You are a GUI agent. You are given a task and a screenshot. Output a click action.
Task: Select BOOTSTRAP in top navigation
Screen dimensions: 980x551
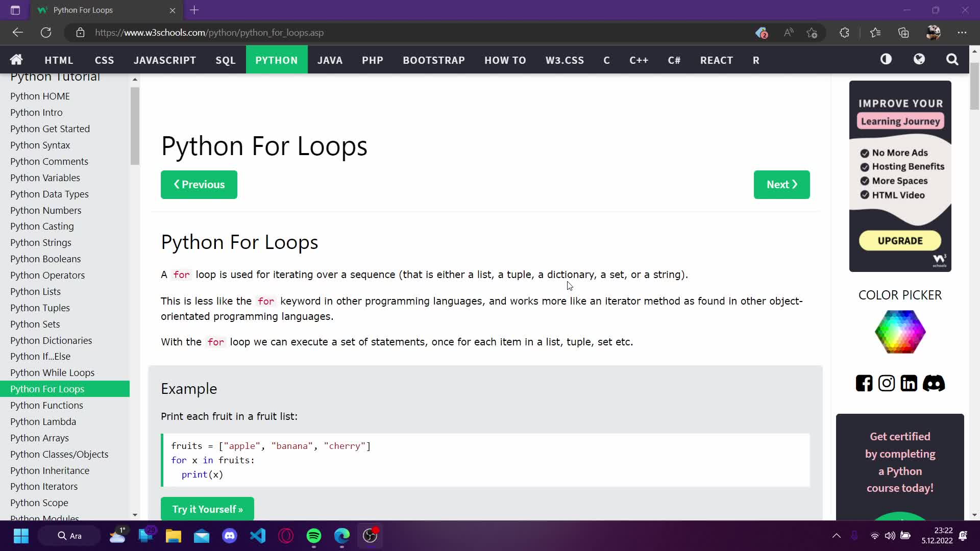(x=434, y=60)
